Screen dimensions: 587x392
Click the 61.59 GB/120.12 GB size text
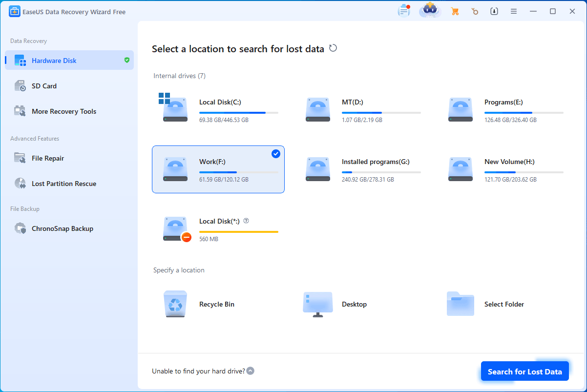coord(224,180)
